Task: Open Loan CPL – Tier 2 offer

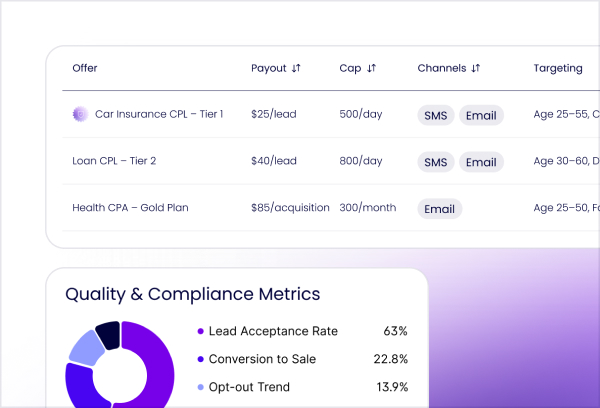Action: (x=114, y=161)
